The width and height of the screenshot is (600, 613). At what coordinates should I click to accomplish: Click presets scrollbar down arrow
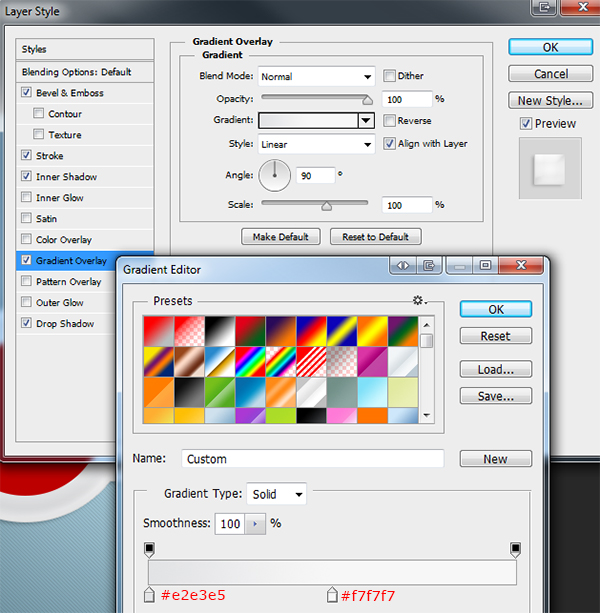pyautogui.click(x=426, y=416)
